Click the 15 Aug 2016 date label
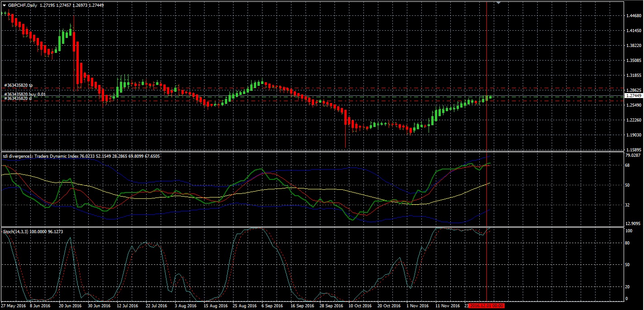The height and width of the screenshot is (310, 644). pyautogui.click(x=215, y=306)
